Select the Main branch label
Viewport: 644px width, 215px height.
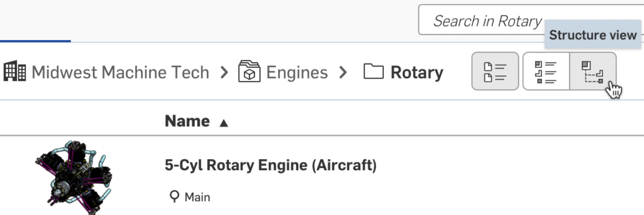(197, 197)
